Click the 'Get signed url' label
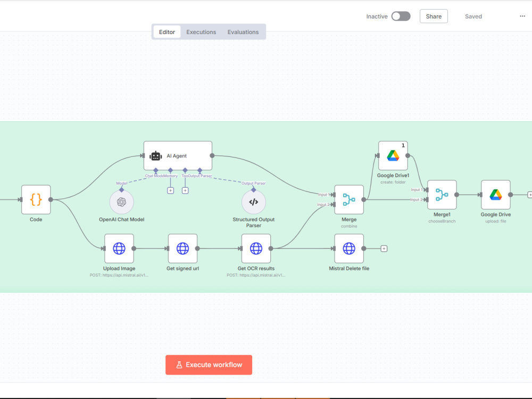This screenshot has height=399, width=532. click(182, 268)
